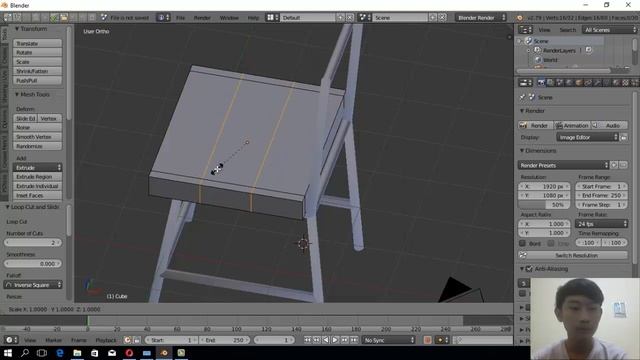Select the World properties tab icon
Screen dimensions: 640x360
[x=569, y=83]
